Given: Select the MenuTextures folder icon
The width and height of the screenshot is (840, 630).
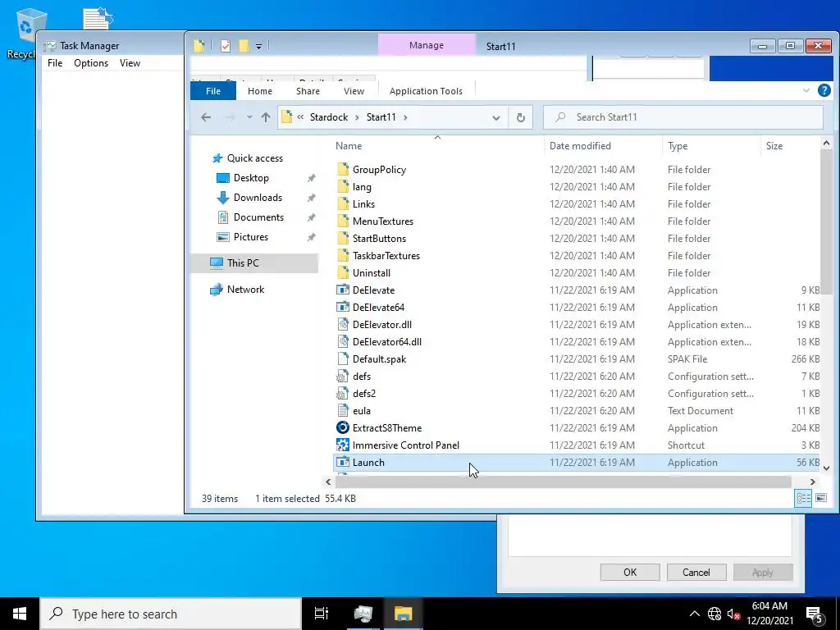Looking at the screenshot, I should [x=343, y=221].
